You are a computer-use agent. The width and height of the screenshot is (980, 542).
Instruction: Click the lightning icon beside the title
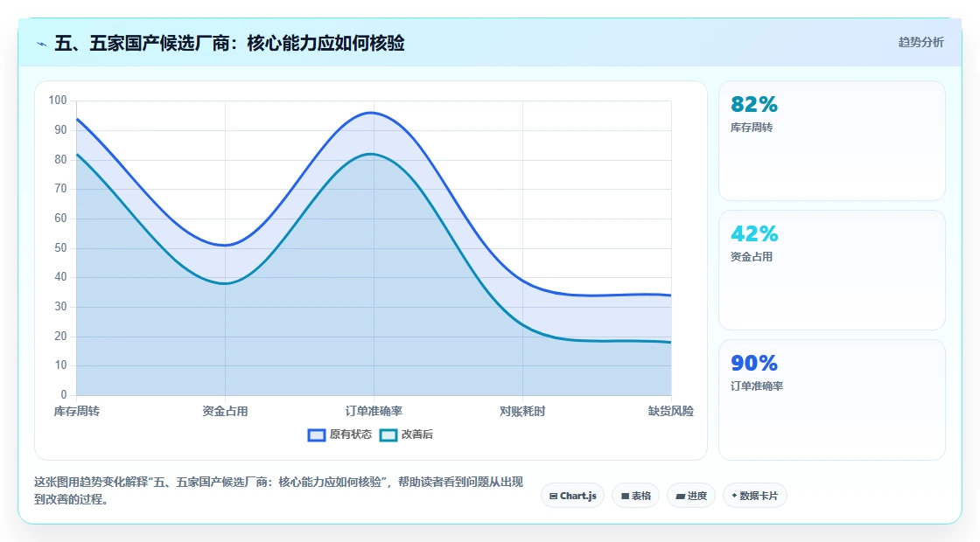[41, 44]
